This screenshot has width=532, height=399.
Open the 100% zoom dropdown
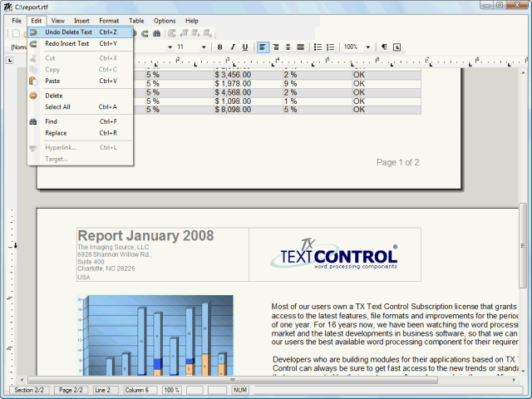click(367, 47)
